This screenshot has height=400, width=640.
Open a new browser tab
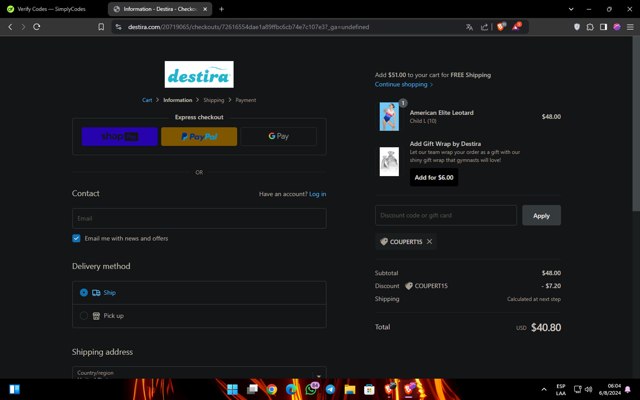click(x=221, y=9)
